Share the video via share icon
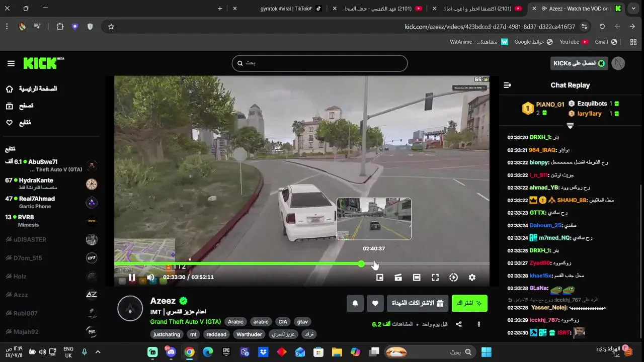The image size is (644, 362). coord(459,324)
